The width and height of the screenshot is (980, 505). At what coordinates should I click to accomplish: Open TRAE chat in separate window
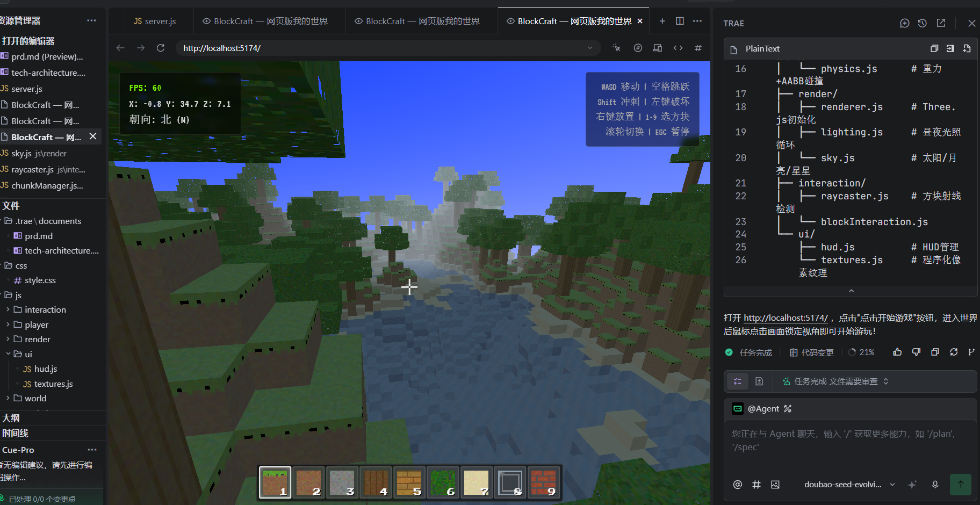[x=941, y=23]
